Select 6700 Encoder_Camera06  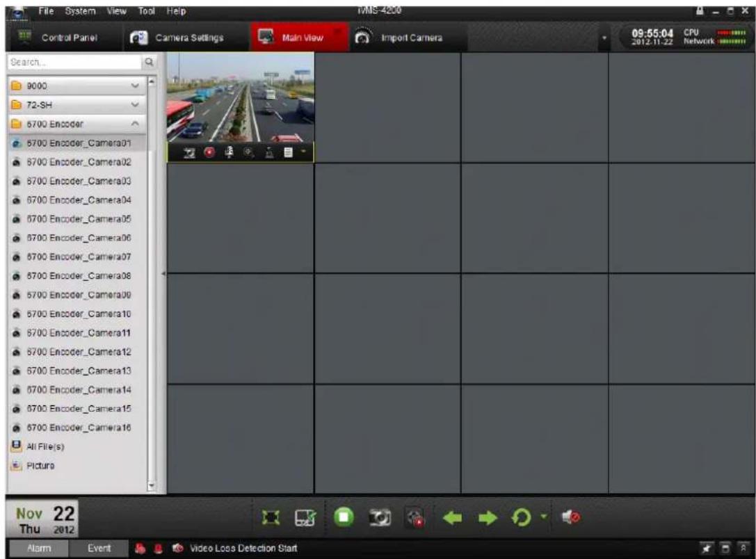(77, 238)
